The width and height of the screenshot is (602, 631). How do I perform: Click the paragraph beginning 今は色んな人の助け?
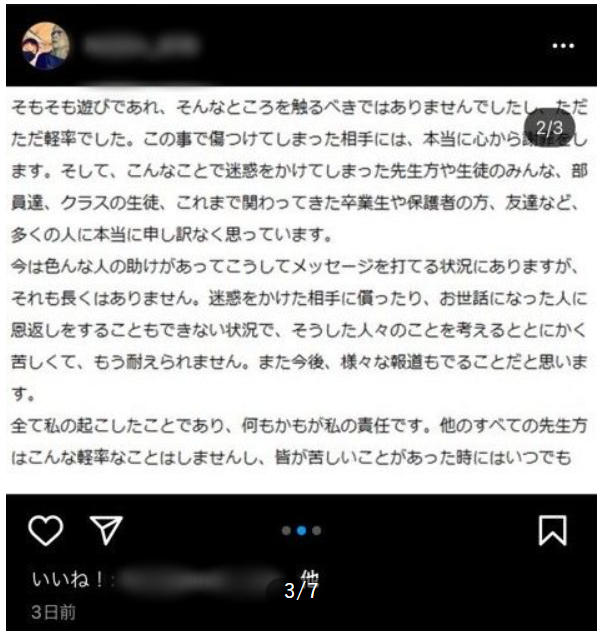pos(299,330)
